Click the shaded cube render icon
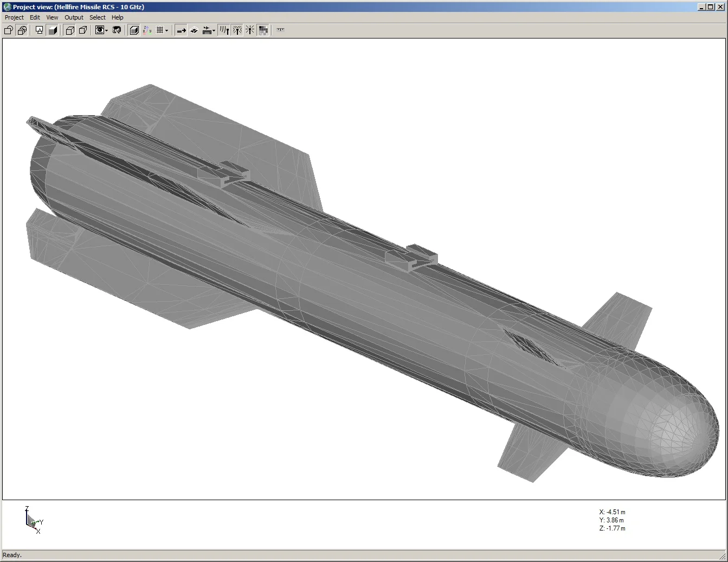Screen dimensions: 728x562 (x=134, y=30)
